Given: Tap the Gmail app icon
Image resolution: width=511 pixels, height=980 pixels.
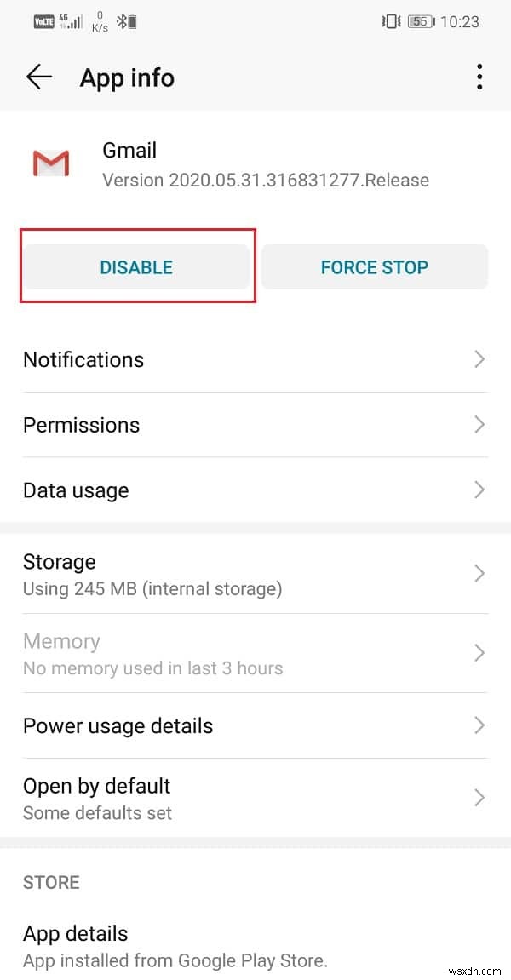Looking at the screenshot, I should click(51, 163).
